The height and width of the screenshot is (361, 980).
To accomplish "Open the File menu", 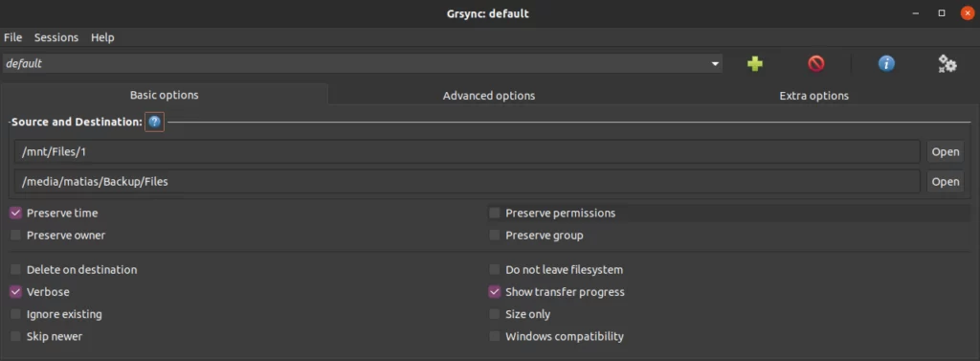I will click(13, 37).
